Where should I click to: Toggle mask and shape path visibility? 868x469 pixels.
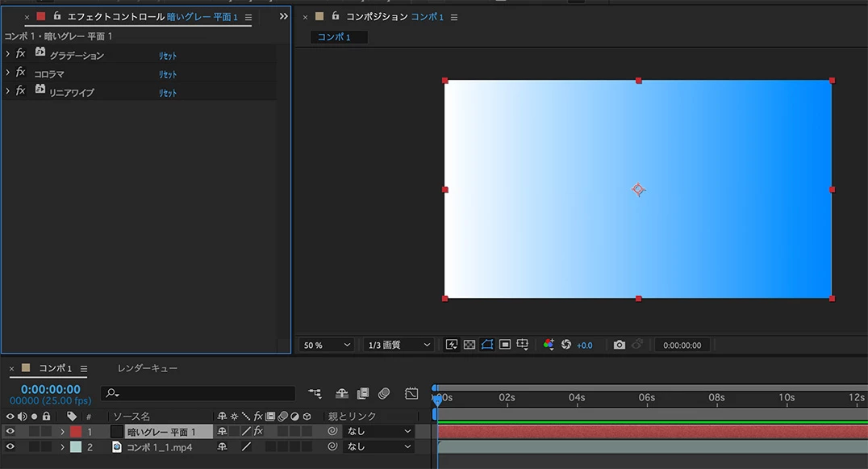click(x=487, y=345)
